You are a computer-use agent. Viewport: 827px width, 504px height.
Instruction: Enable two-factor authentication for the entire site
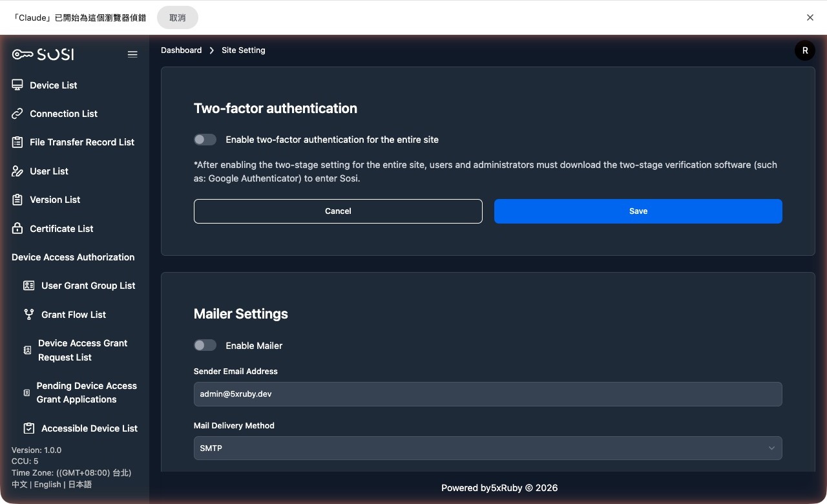pyautogui.click(x=205, y=139)
